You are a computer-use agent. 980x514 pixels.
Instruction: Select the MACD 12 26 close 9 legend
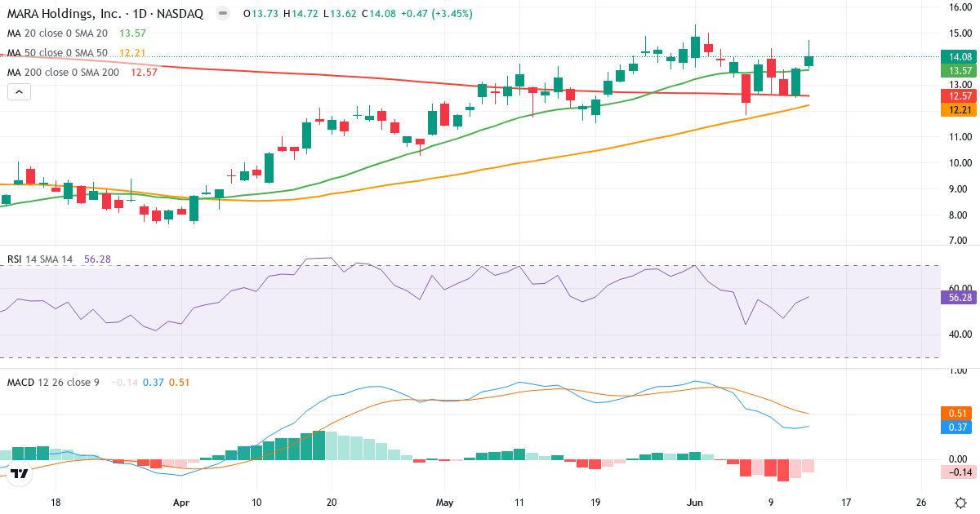[53, 383]
